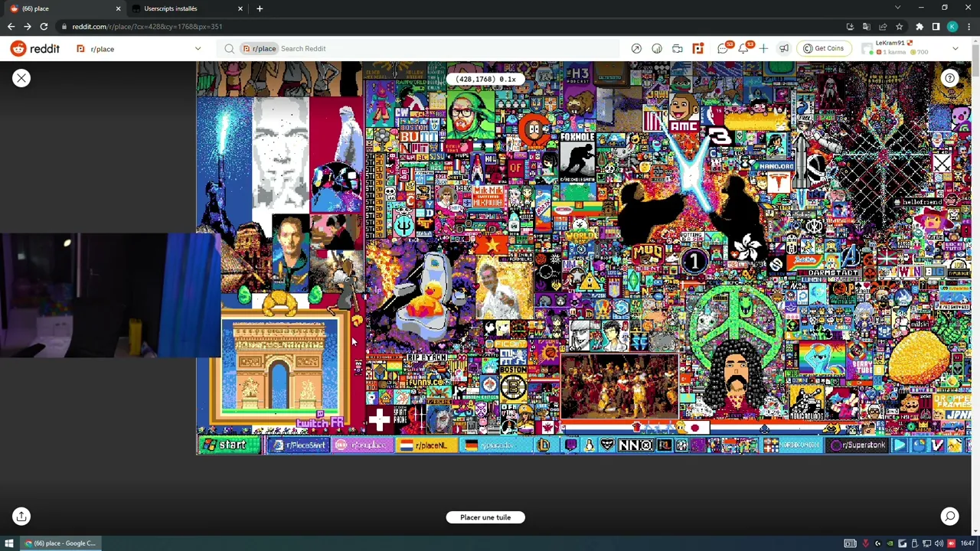The width and height of the screenshot is (980, 551).
Task: Open the r/place help question mark
Action: (x=949, y=78)
